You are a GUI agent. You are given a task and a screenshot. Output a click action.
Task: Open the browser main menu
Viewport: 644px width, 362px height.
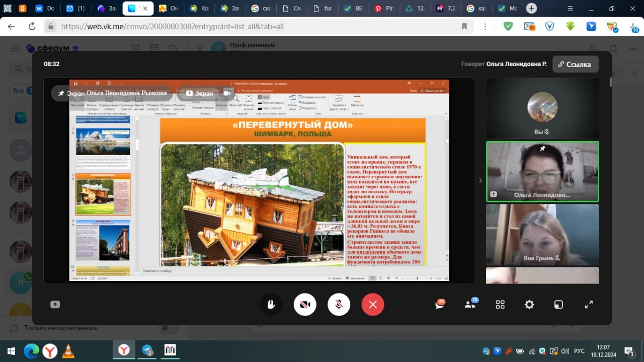(570, 9)
